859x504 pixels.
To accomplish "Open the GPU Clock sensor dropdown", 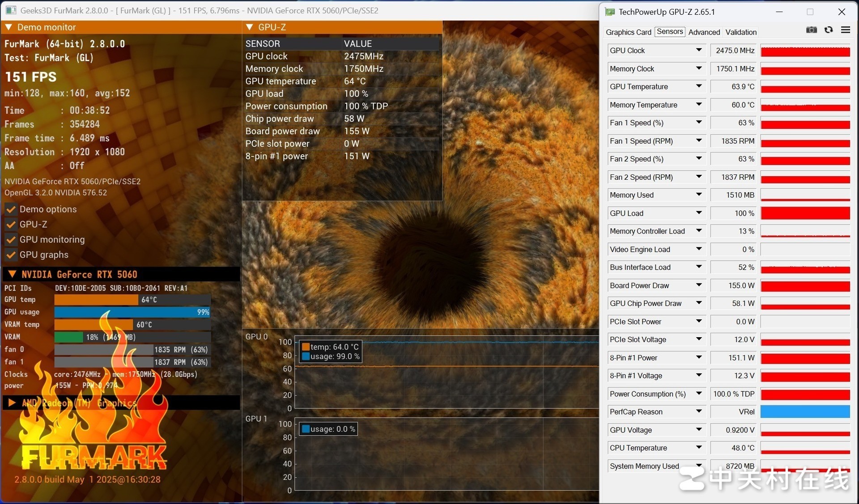I will 698,50.
